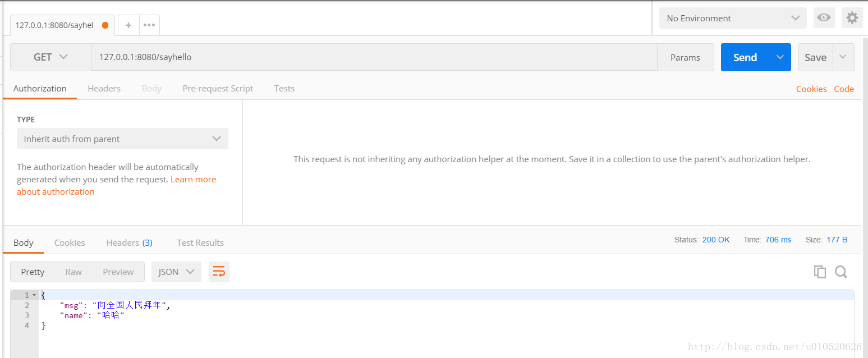Open manage environments gear icon
868x358 pixels.
[852, 18]
